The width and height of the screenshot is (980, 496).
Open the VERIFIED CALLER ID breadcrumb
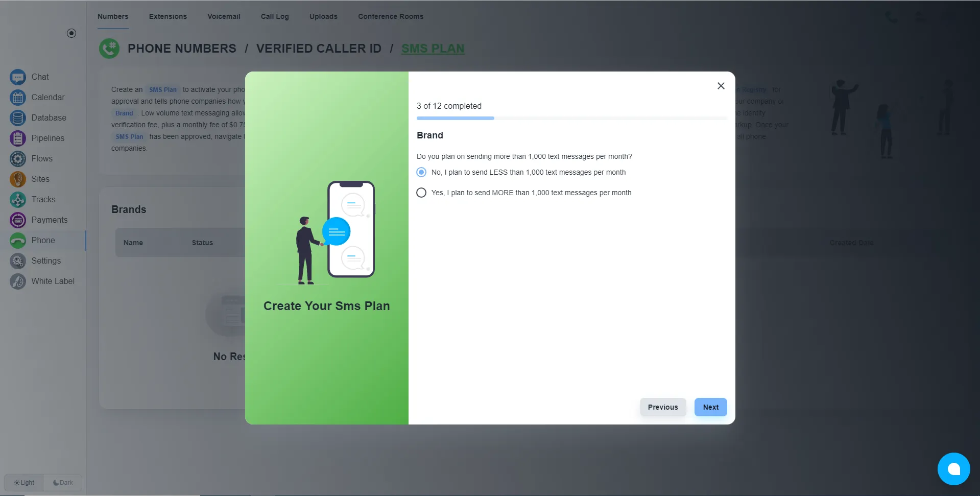pyautogui.click(x=319, y=49)
